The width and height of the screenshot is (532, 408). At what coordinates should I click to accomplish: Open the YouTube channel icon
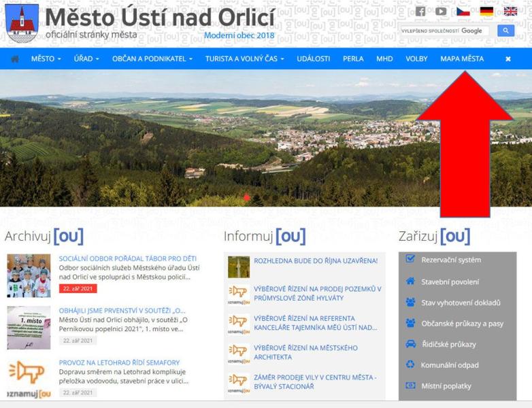coord(441,12)
